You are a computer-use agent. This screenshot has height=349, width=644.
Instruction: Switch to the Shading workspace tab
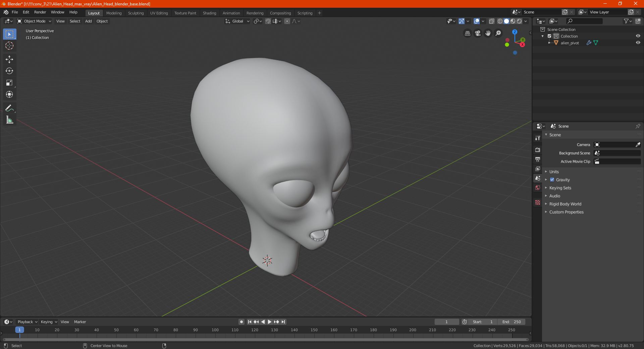click(x=209, y=13)
